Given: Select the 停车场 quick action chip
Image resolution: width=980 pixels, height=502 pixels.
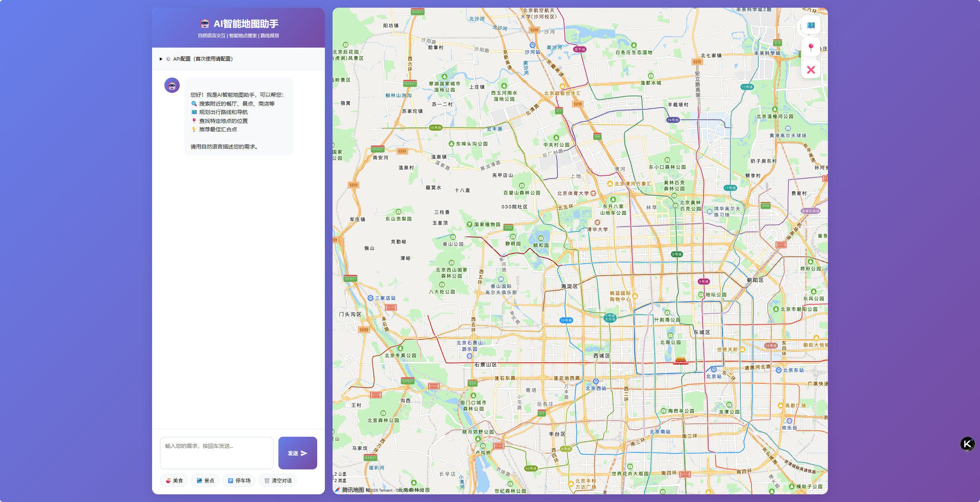Looking at the screenshot, I should (x=239, y=481).
